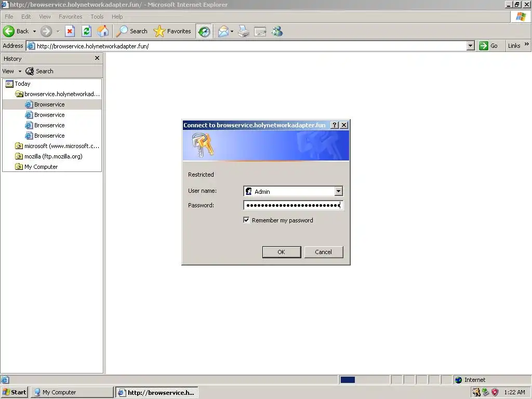532x399 pixels.
Task: Expand the User name dropdown
Action: click(338, 191)
